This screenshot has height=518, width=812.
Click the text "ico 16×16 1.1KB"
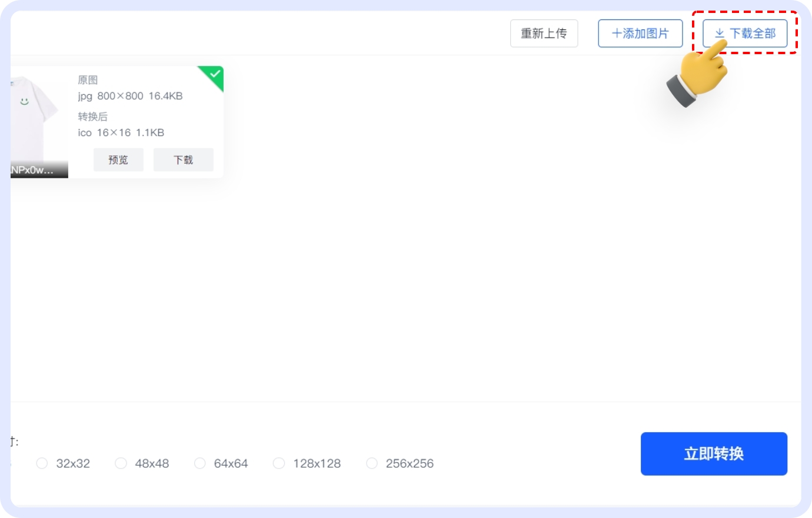[121, 132]
